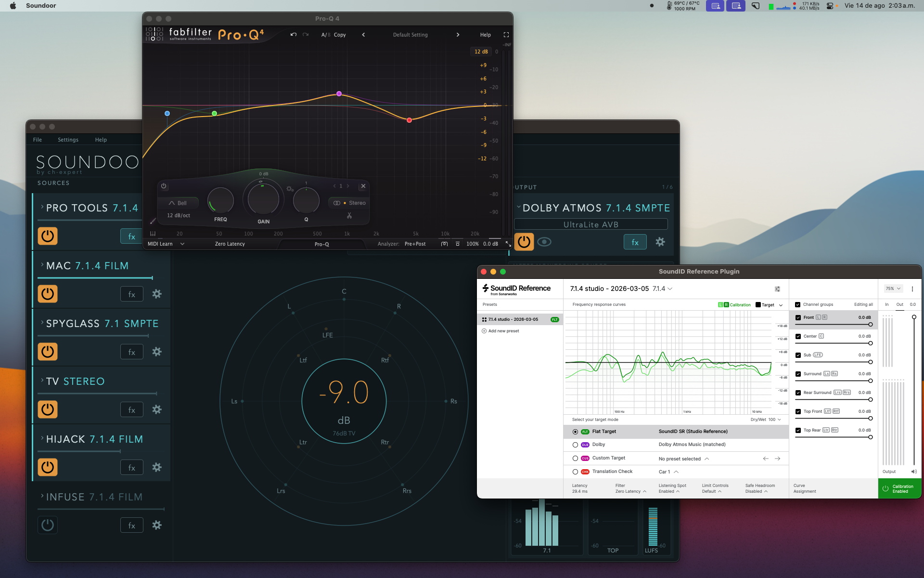Expand the MAC 7.1.4 FILM source chevron

pyautogui.click(x=42, y=265)
